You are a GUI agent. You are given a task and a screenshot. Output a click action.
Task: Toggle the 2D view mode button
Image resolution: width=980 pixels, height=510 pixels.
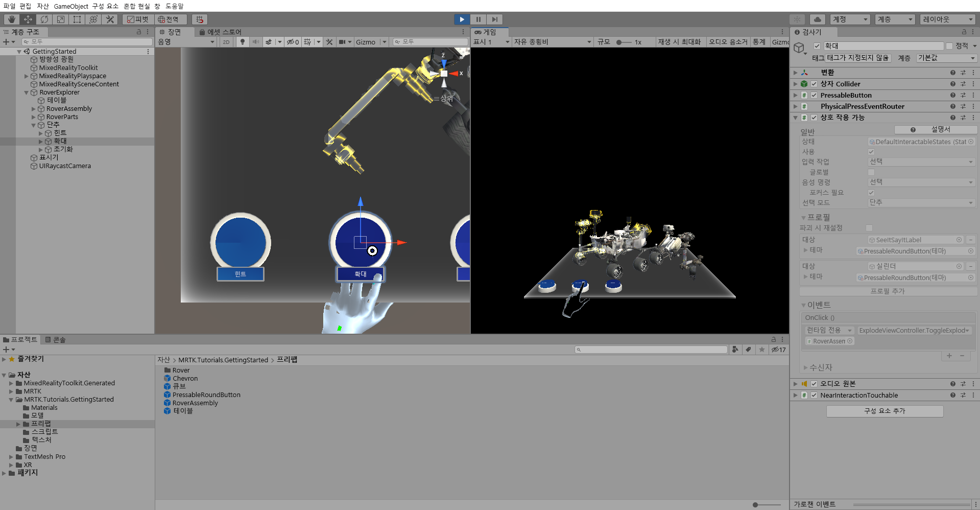[x=226, y=42]
